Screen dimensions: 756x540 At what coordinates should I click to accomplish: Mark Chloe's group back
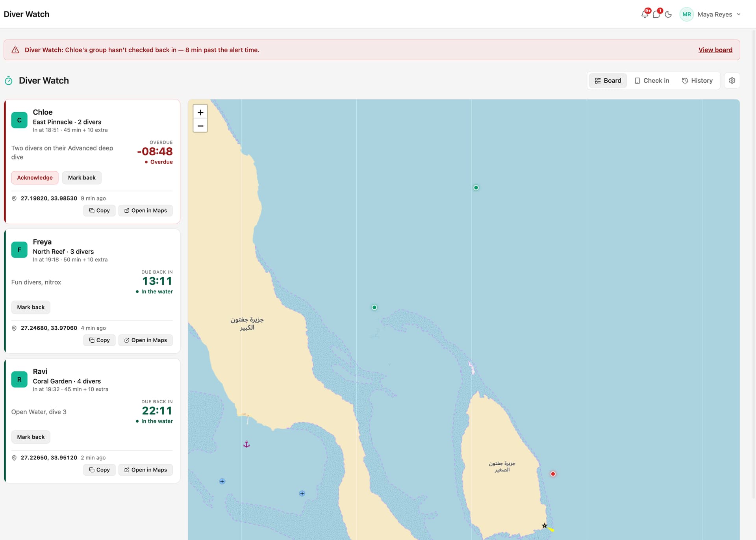click(x=82, y=178)
